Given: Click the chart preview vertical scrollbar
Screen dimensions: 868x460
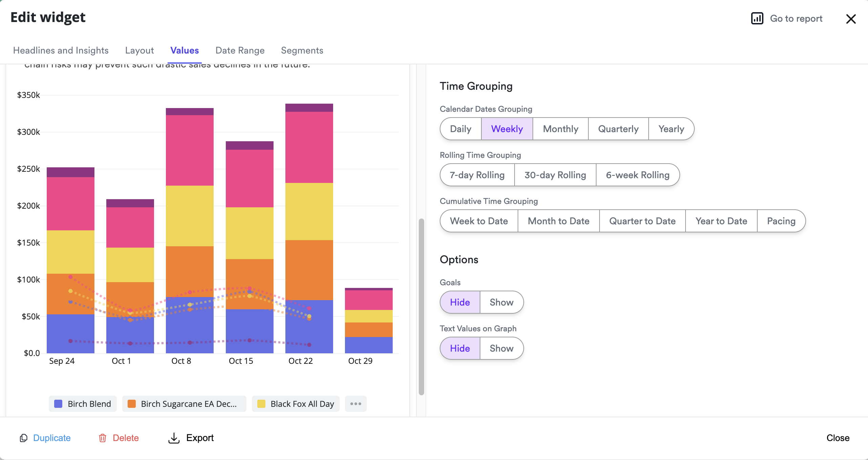Looking at the screenshot, I should click(x=421, y=307).
